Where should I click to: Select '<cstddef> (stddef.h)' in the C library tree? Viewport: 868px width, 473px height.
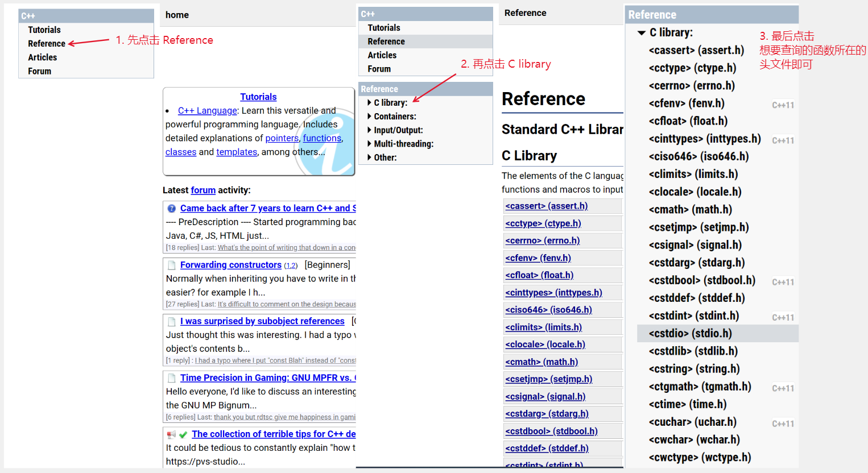point(697,298)
